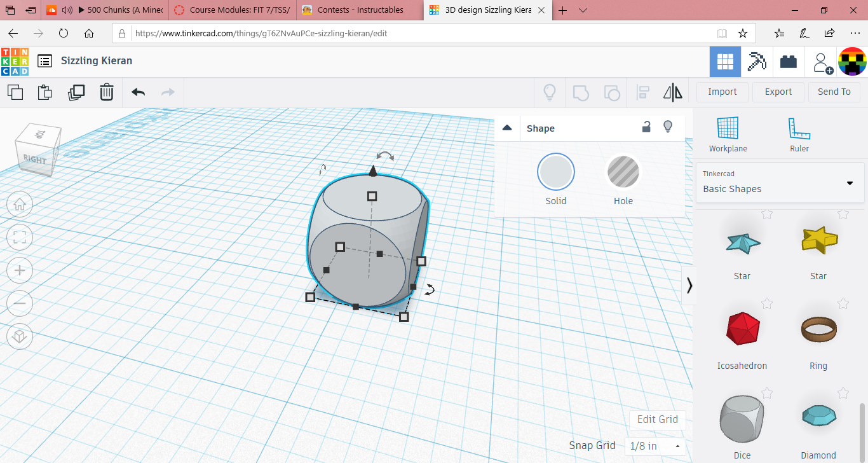Image resolution: width=868 pixels, height=463 pixels.
Task: Open the Blocks pickaxe mode
Action: point(757,62)
